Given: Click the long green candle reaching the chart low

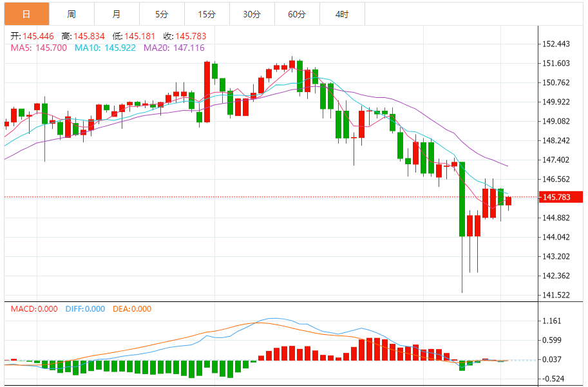Looking at the screenshot, I should click(x=462, y=227).
